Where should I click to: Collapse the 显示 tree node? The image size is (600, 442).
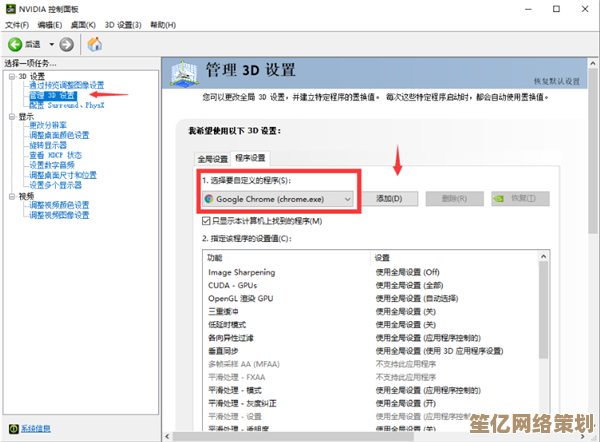9,116
